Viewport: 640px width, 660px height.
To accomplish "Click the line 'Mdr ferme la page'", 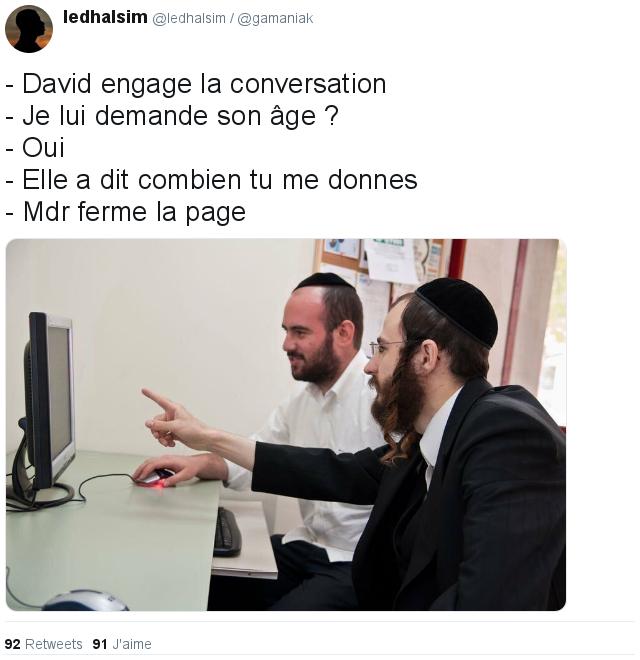I will [125, 212].
